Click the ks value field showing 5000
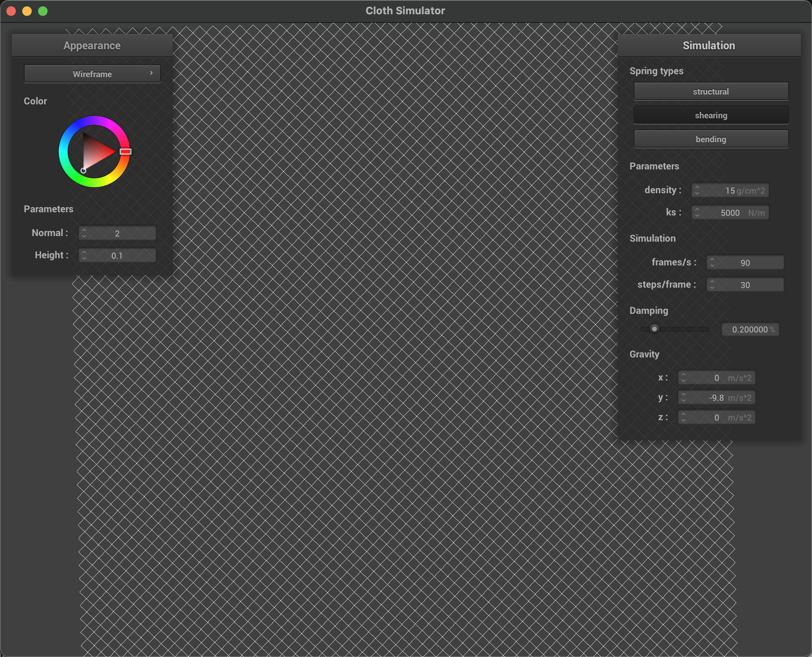The width and height of the screenshot is (812, 657). pyautogui.click(x=730, y=213)
